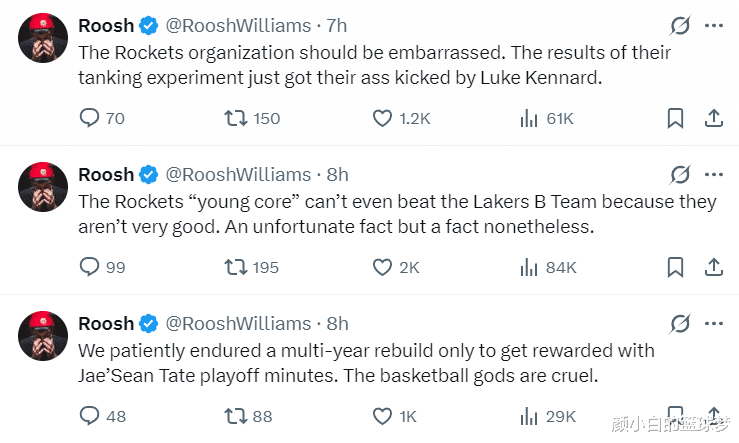This screenshot has width=739, height=443.
Task: Open Roosh display name on third tweet
Action: coord(105,323)
